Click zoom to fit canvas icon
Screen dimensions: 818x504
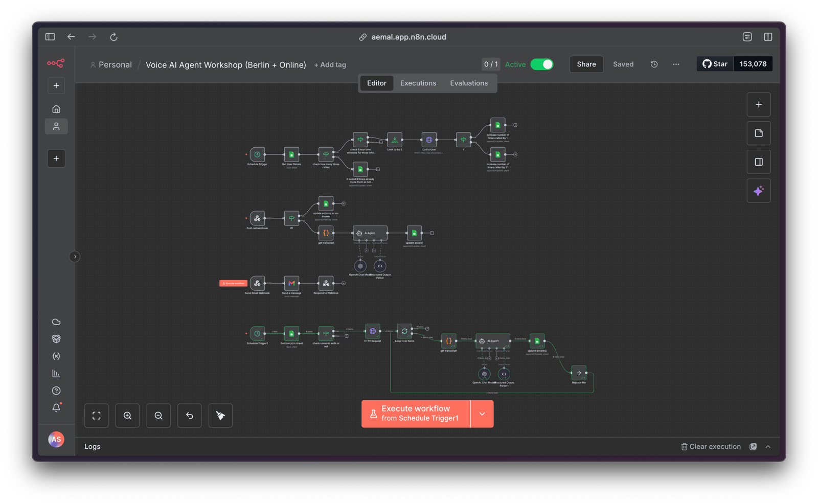(x=97, y=416)
